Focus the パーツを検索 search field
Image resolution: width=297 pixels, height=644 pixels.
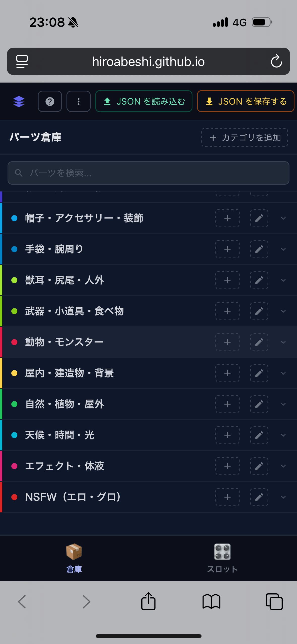tap(148, 173)
